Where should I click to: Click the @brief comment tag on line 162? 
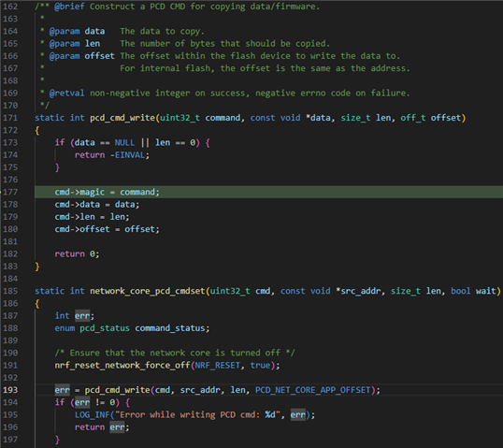pyautogui.click(x=69, y=7)
